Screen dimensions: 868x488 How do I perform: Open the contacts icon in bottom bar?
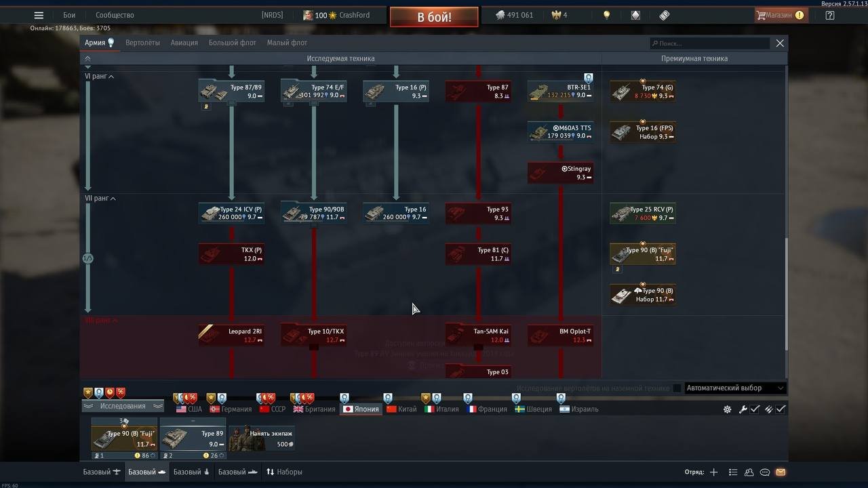coord(749,472)
